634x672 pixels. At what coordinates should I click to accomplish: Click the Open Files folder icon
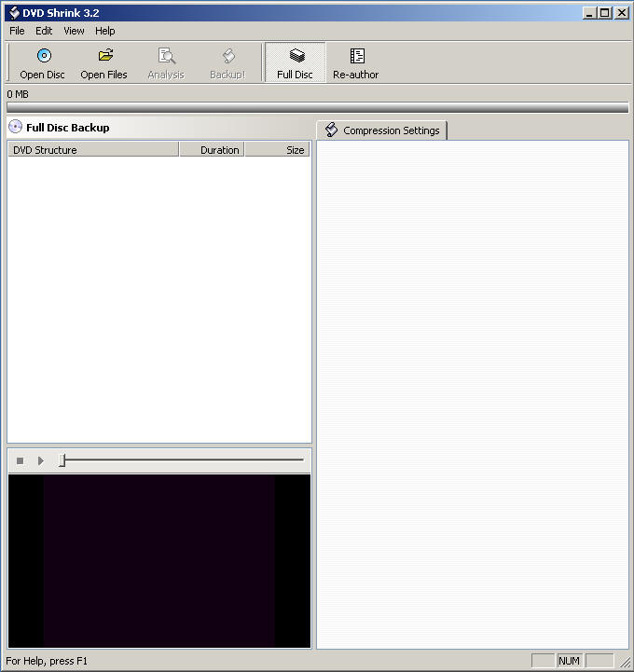105,55
